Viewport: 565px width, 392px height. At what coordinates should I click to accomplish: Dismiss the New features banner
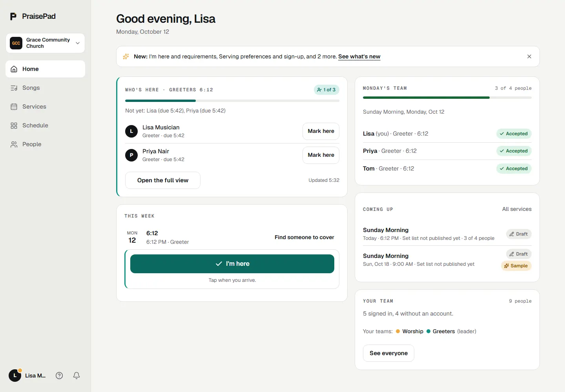coord(529,56)
